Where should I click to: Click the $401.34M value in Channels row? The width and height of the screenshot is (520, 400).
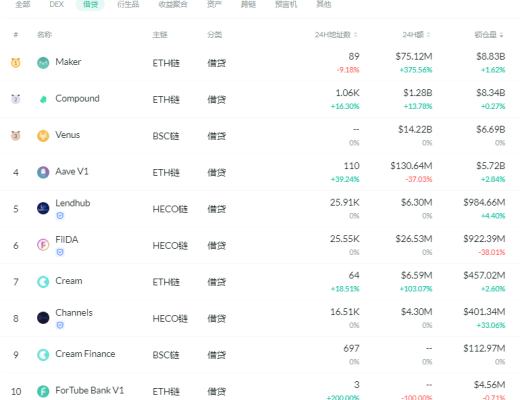coord(484,312)
